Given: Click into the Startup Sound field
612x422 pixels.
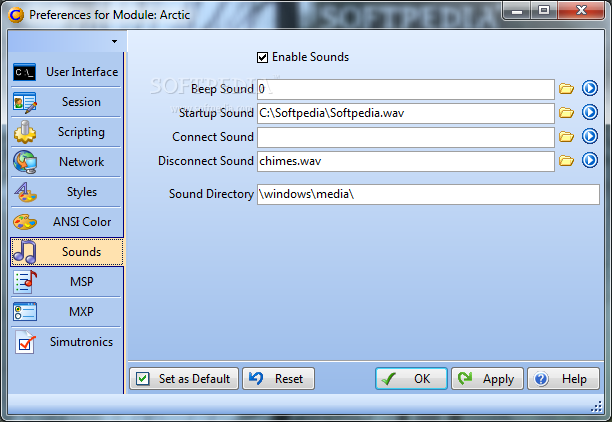Looking at the screenshot, I should [x=406, y=113].
